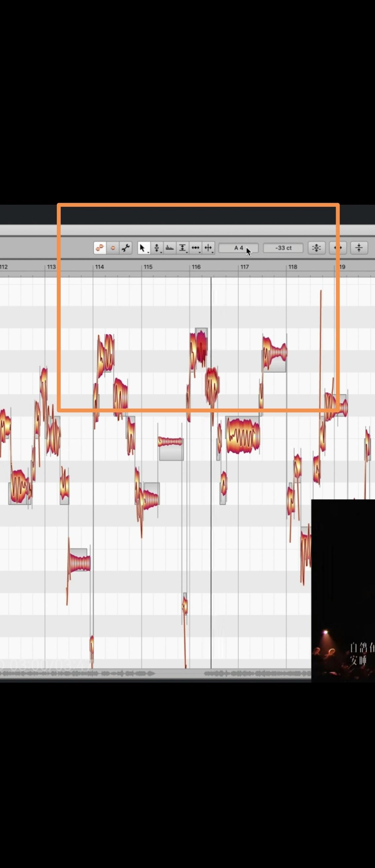Image resolution: width=375 pixels, height=868 pixels.
Task: Click the single orange blob icon
Action: [113, 248]
